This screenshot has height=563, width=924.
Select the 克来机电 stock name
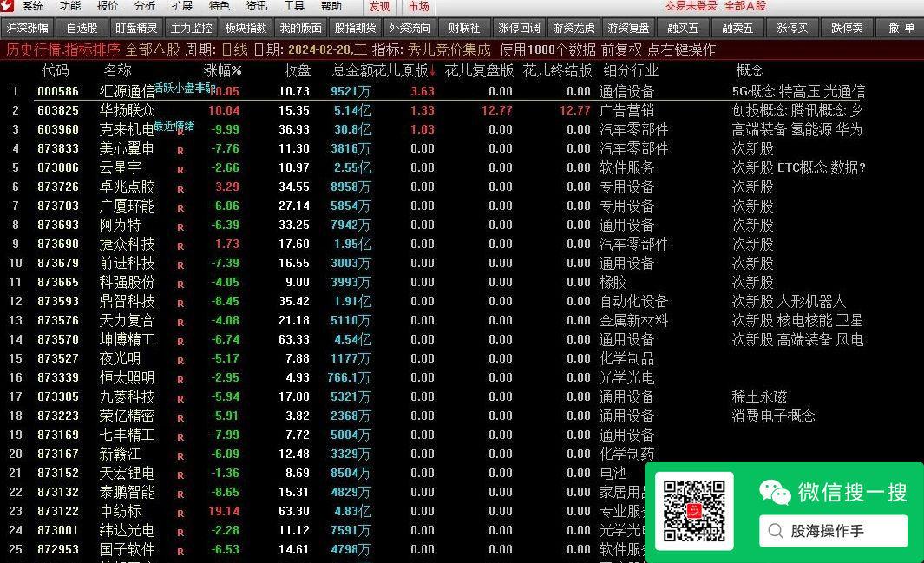[x=127, y=129]
